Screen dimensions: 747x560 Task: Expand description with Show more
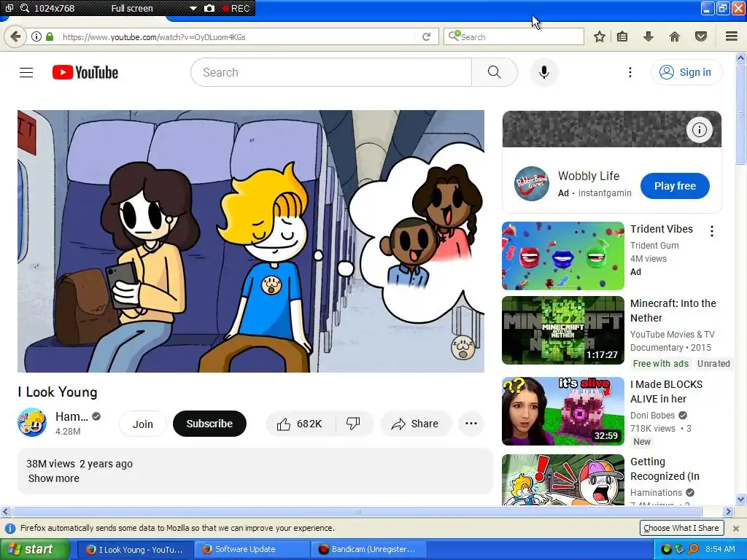54,478
